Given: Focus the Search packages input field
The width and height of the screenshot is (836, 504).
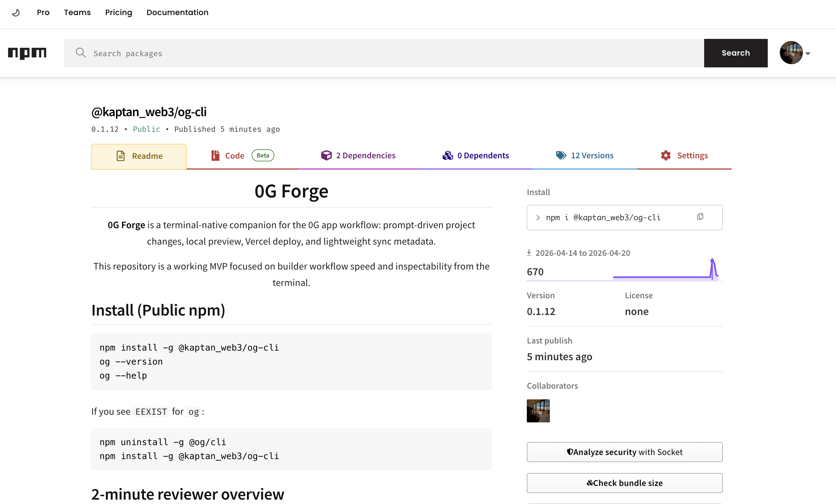Looking at the screenshot, I should [x=384, y=53].
